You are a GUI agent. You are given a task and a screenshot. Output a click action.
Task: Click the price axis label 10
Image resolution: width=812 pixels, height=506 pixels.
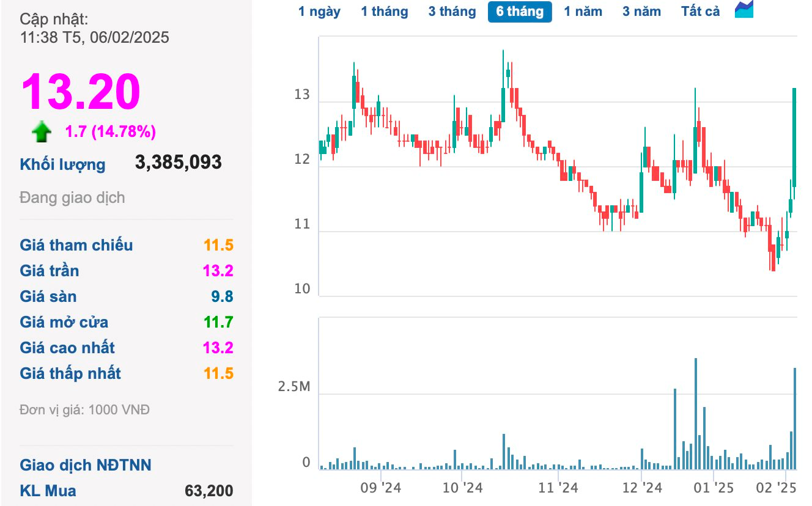302,289
